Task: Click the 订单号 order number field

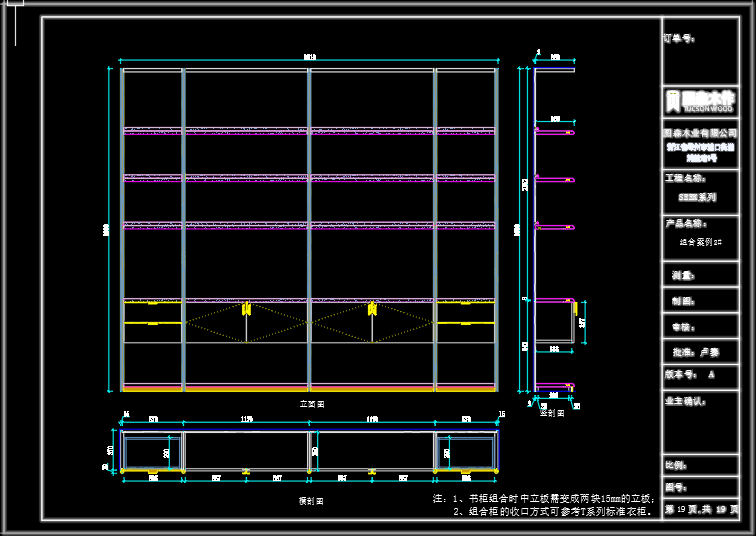Action: point(680,39)
